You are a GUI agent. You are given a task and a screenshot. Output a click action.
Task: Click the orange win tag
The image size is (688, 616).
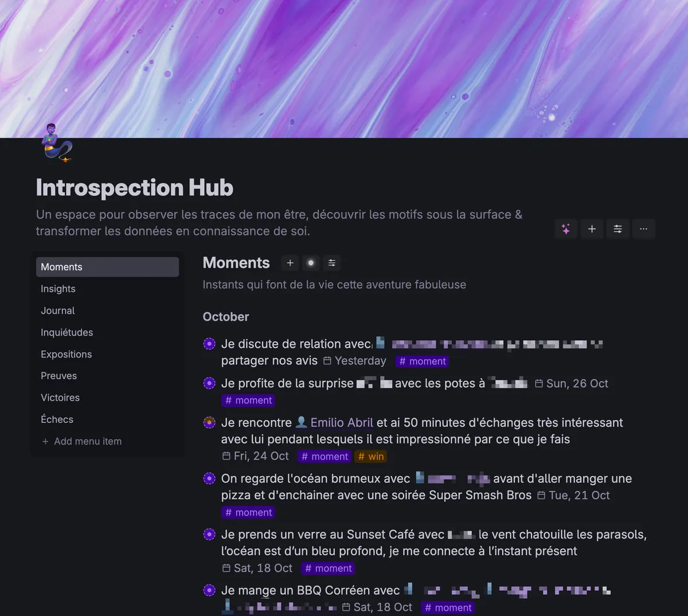[x=370, y=457]
